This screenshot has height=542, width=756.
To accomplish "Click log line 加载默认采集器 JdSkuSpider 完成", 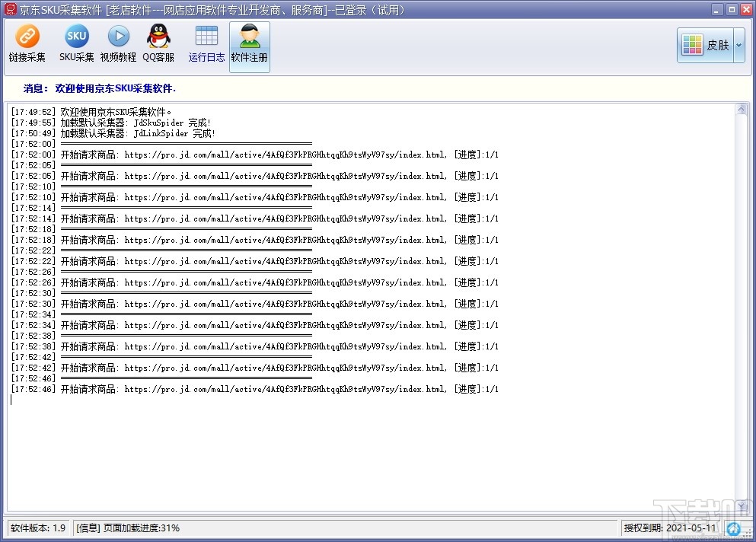I will 111,123.
